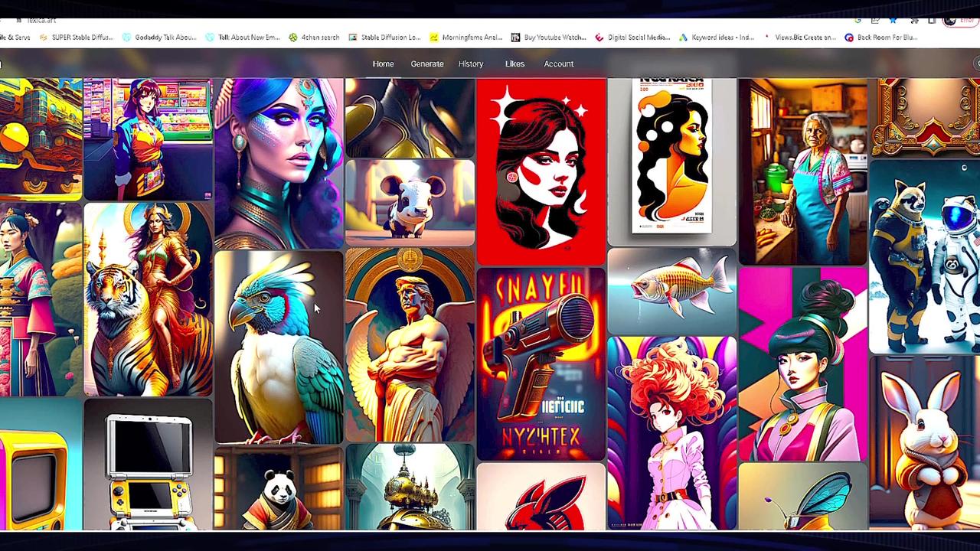The width and height of the screenshot is (980, 551).
Task: Open the History page from the navigation bar
Action: [x=471, y=64]
